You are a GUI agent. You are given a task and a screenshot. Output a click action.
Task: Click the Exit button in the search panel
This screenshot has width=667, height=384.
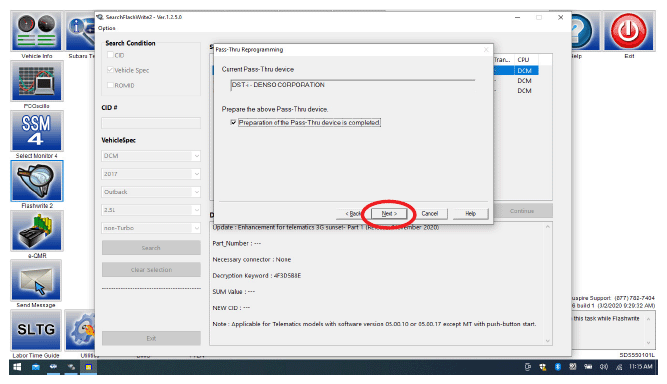(151, 338)
